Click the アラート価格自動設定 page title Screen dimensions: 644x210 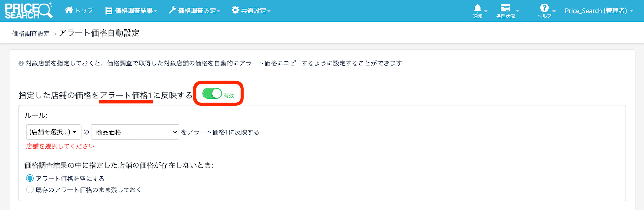click(99, 33)
